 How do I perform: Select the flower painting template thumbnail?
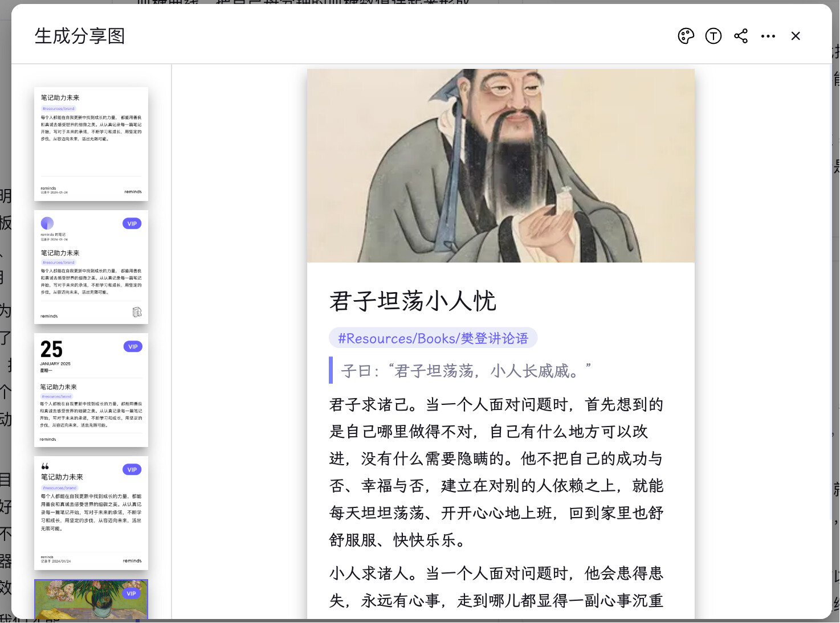pos(91,599)
